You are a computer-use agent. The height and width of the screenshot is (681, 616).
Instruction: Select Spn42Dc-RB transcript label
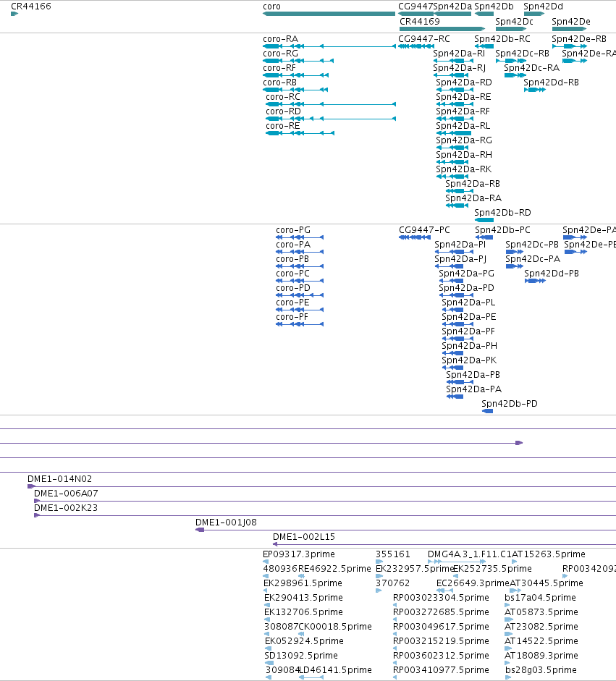pos(522,54)
